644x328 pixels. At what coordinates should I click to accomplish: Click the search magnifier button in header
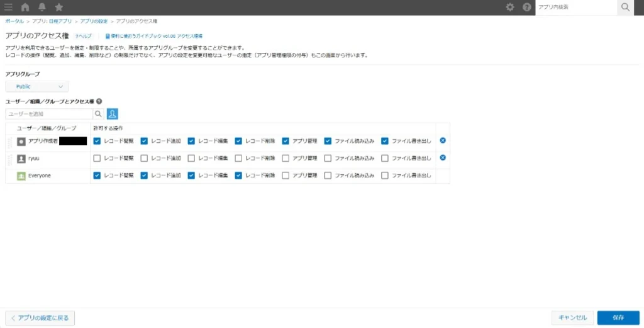click(626, 7)
